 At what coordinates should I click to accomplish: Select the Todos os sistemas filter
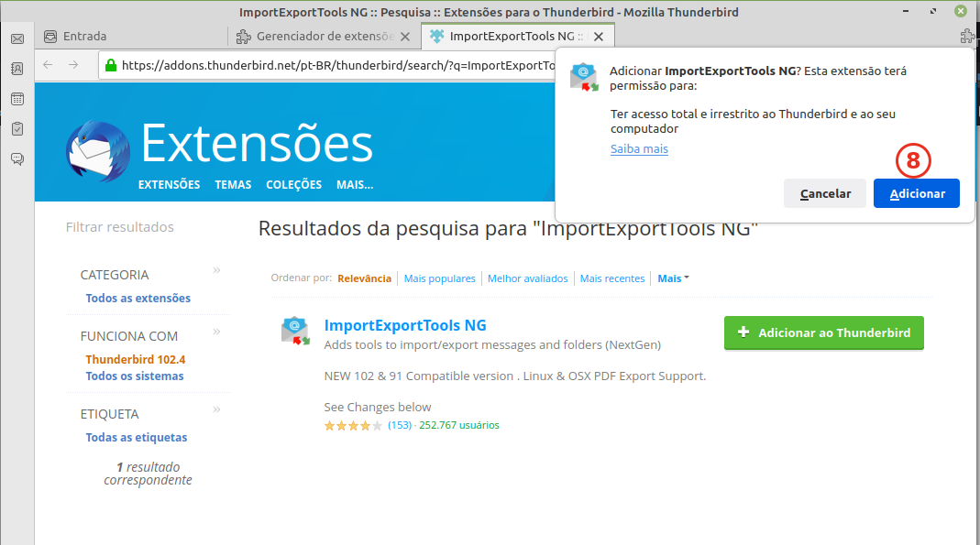pyautogui.click(x=135, y=376)
